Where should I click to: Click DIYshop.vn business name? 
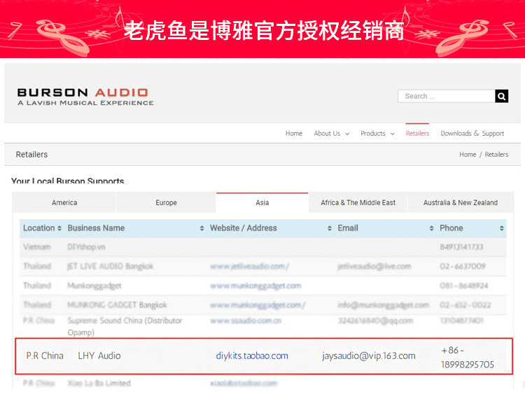86,247
